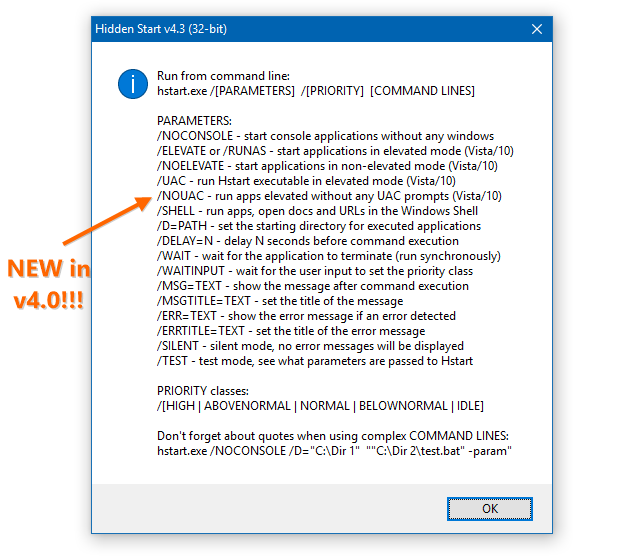
Task: Click the /ELEVATE or /RUNAS parameter line
Action: click(x=329, y=151)
